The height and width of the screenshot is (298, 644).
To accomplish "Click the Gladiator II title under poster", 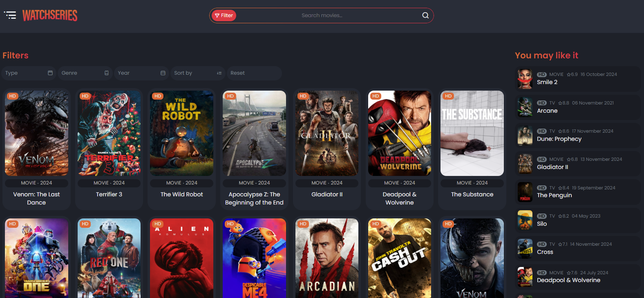I will 327,194.
